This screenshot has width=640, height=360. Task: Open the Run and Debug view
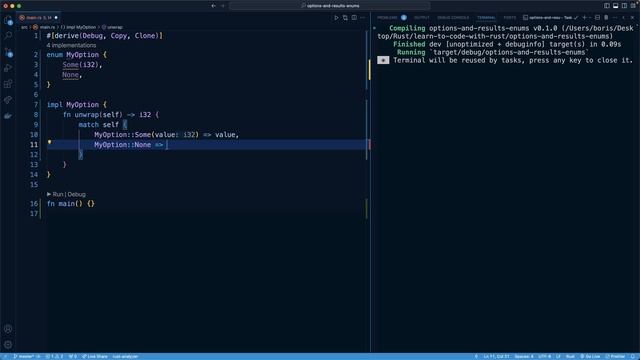point(8,68)
